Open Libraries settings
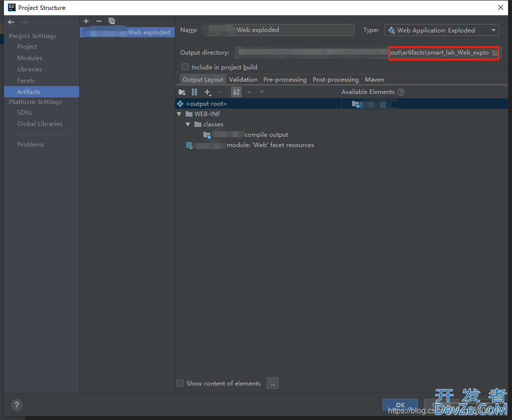This screenshot has width=512, height=420. [30, 69]
